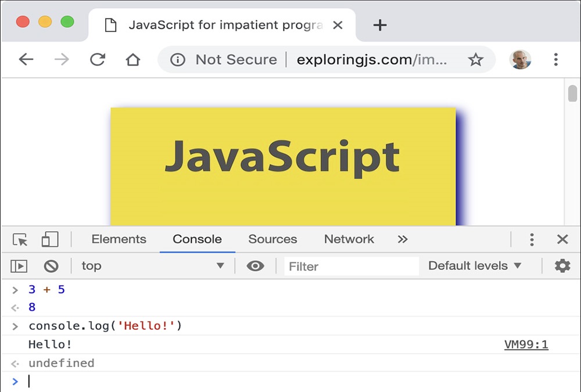Open Chrome's three-dot browser menu
Viewport: 581px width, 392px height.
555,59
